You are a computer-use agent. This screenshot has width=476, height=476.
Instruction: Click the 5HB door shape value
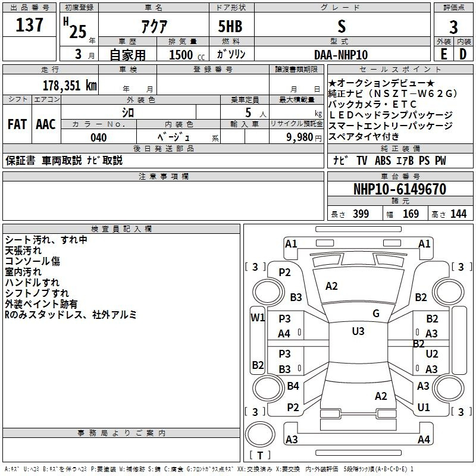(230, 26)
